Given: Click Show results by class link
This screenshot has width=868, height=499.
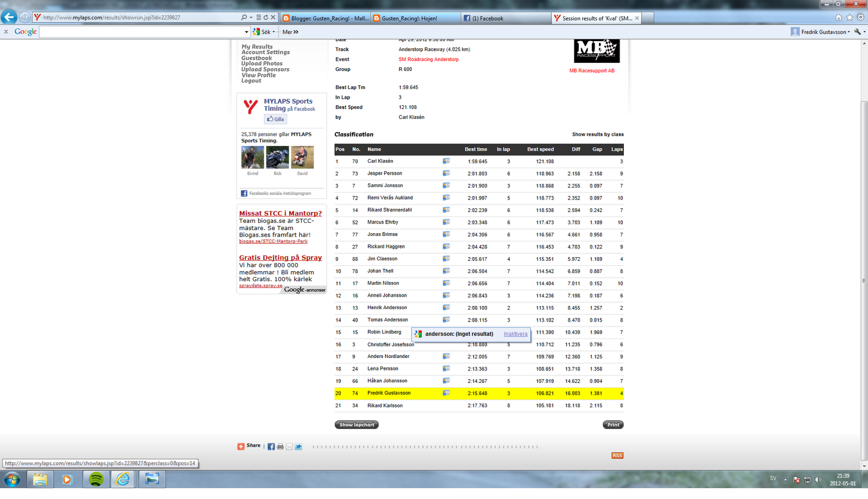Looking at the screenshot, I should (x=598, y=135).
